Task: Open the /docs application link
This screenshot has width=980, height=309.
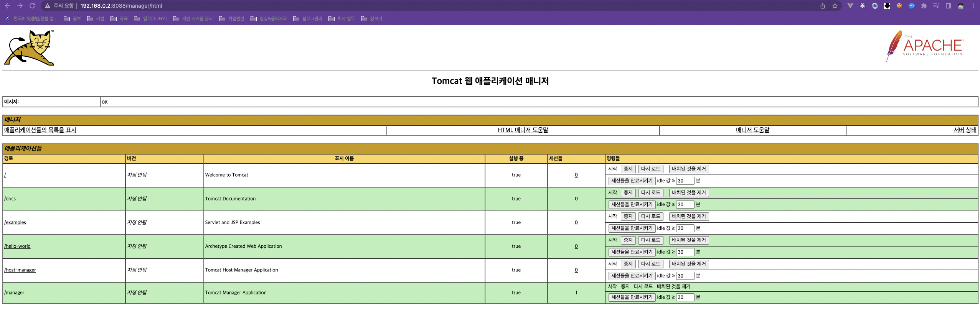Action: [10, 199]
